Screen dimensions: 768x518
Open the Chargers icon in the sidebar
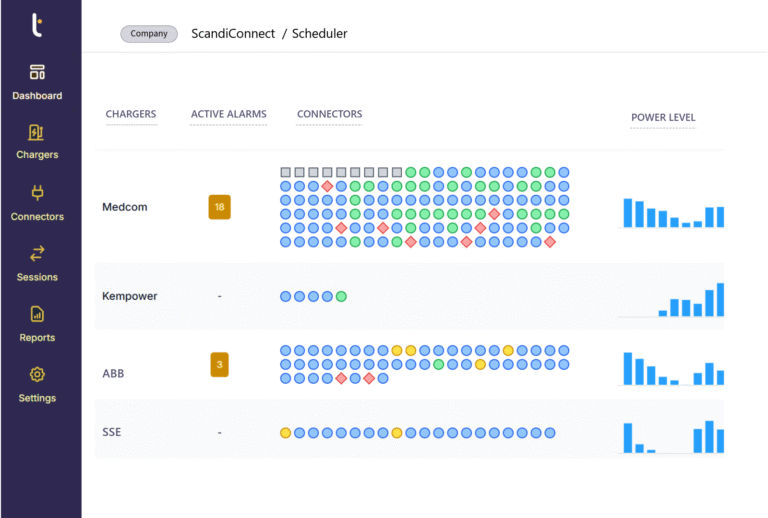coord(37,133)
